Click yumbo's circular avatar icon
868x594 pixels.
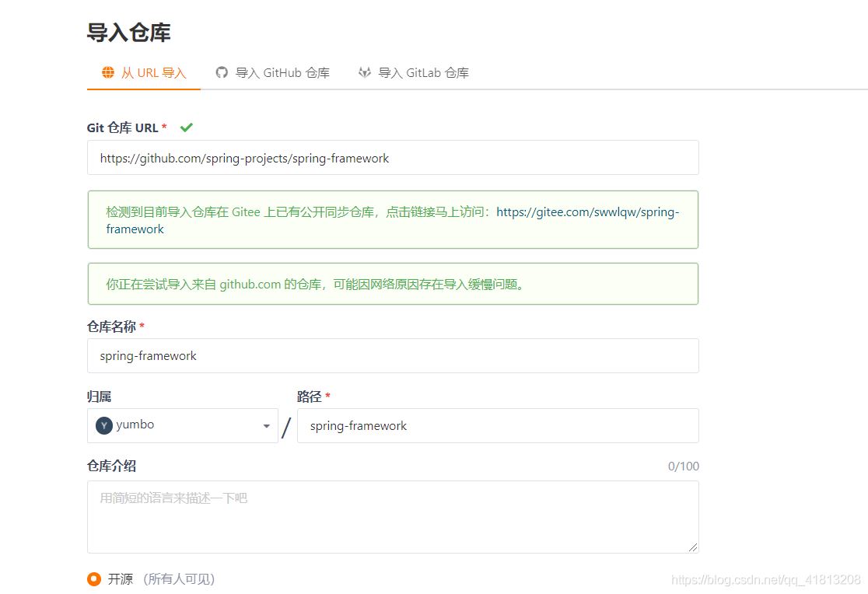(103, 425)
